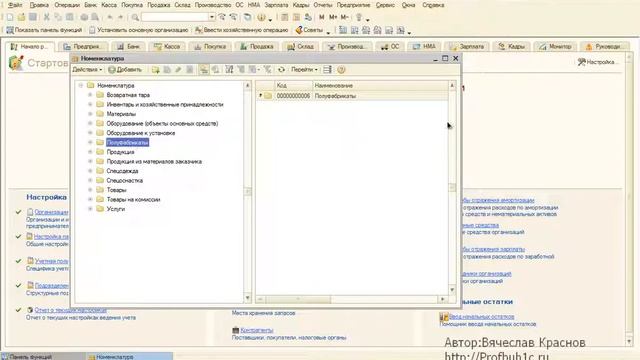Select Товары на комиссии folder in tree

point(133,199)
